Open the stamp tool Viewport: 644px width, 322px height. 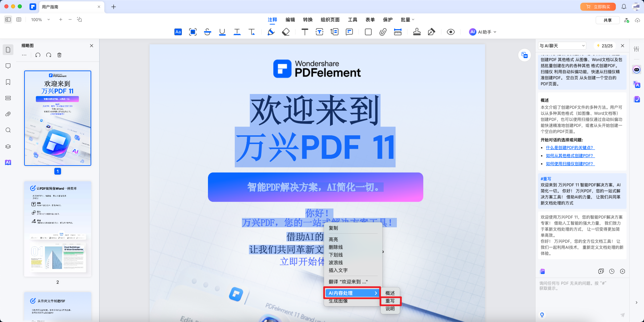(x=417, y=32)
